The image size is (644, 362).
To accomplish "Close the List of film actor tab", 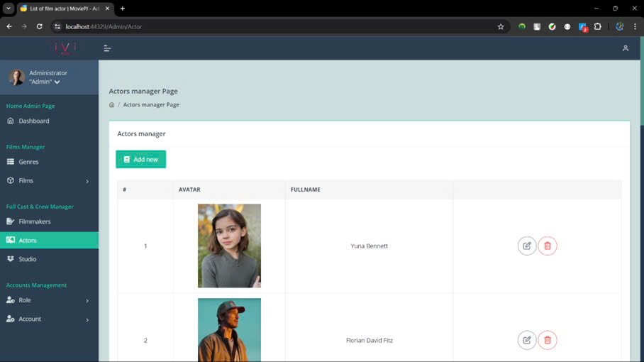I will 107,9.
